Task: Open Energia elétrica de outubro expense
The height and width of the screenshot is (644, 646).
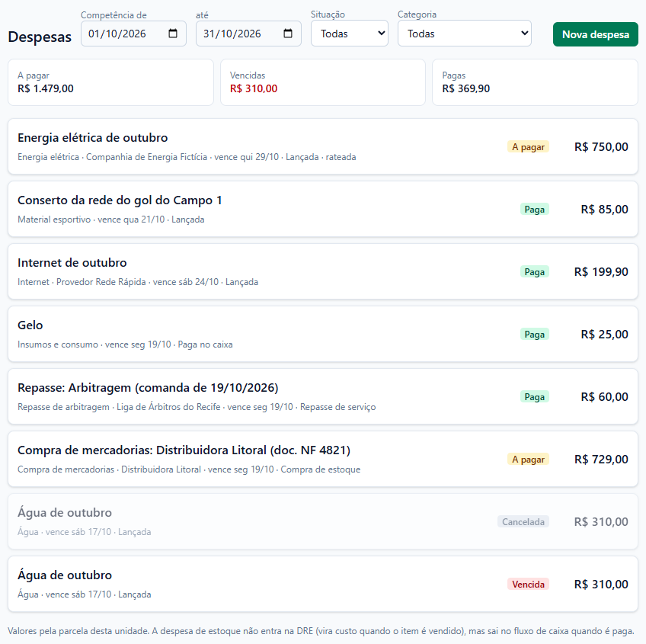Action: tap(323, 147)
